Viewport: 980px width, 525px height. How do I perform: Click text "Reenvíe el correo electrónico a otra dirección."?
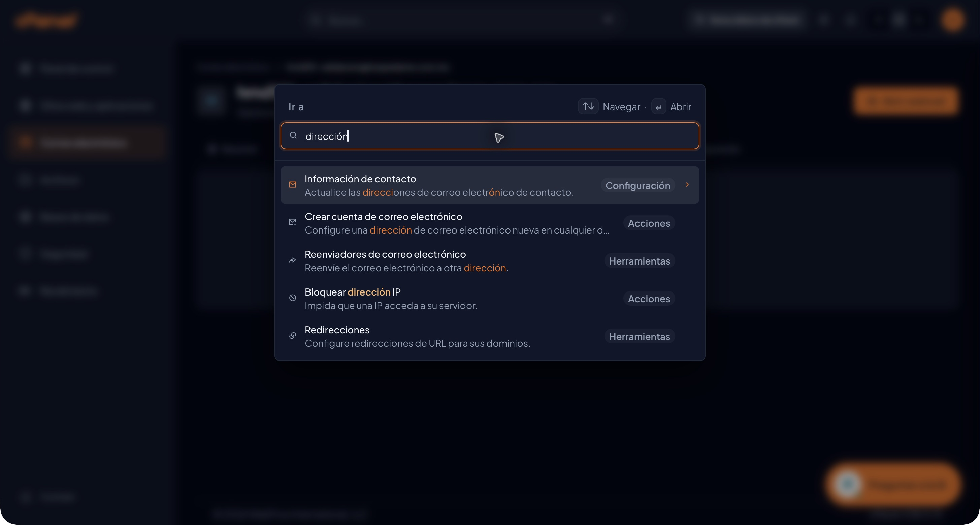406,268
